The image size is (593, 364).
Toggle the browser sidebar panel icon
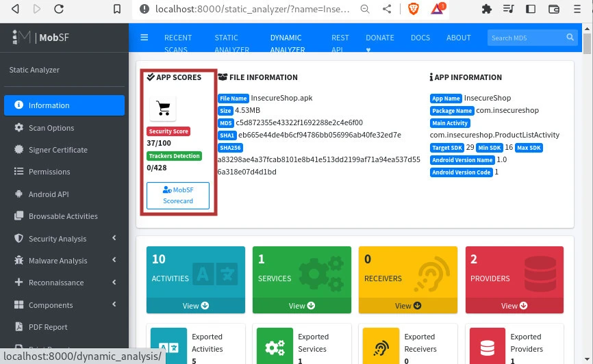(531, 9)
